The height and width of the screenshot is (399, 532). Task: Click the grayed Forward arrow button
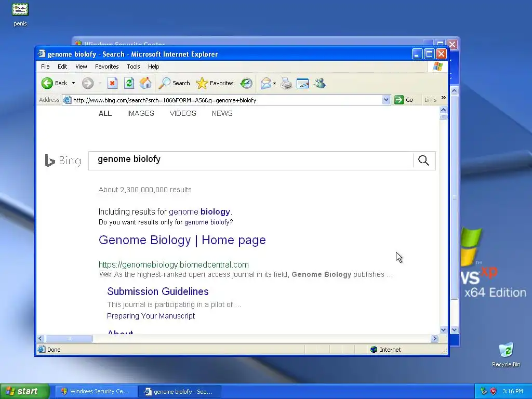87,83
